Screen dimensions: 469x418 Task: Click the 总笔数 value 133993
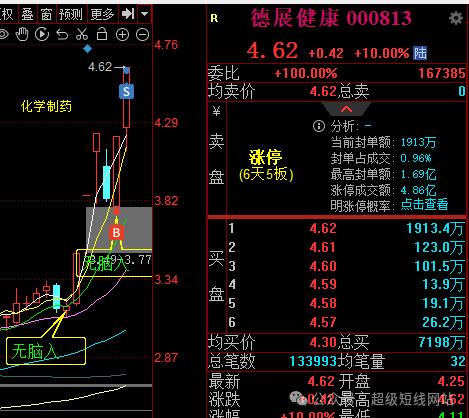pyautogui.click(x=313, y=361)
